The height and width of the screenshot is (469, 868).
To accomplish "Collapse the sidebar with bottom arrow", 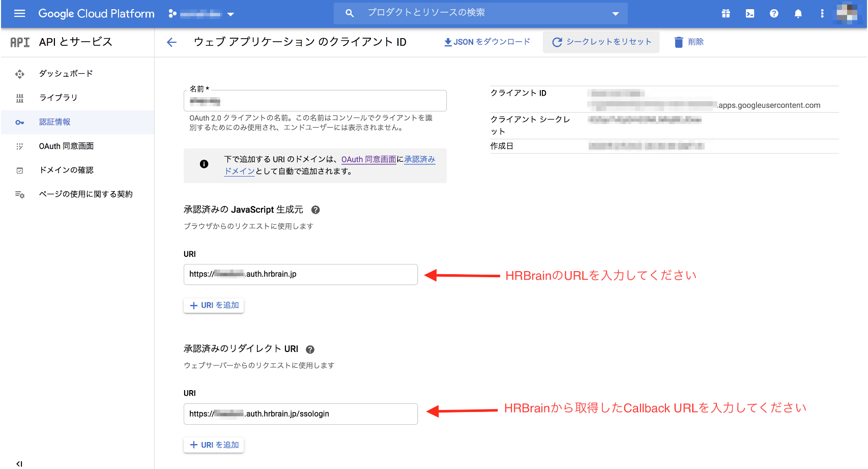I will click(x=19, y=463).
